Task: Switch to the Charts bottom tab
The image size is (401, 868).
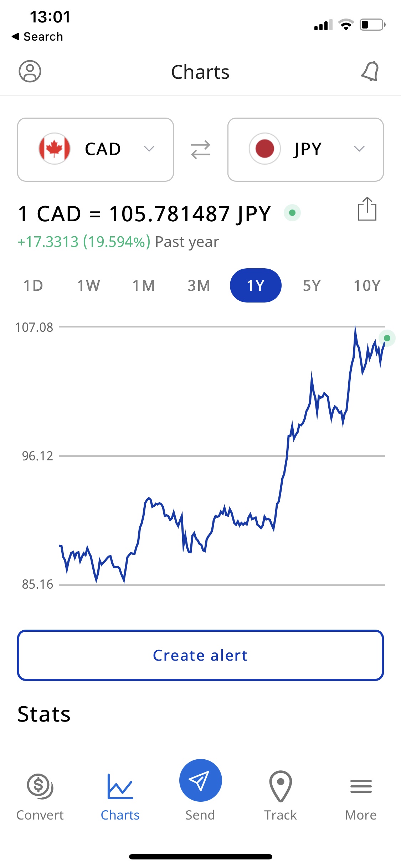Action: (x=120, y=797)
